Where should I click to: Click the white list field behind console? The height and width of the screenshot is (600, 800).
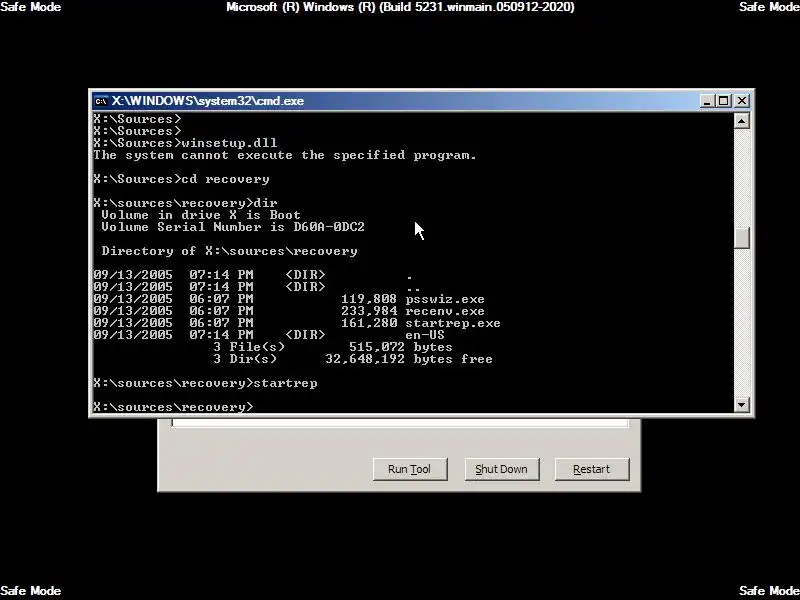[400, 422]
